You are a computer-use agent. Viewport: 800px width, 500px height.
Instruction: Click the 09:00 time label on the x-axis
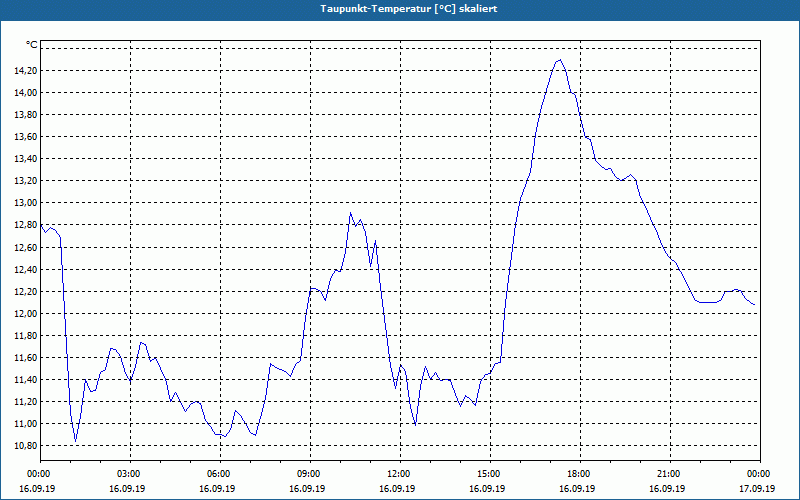[x=310, y=474]
